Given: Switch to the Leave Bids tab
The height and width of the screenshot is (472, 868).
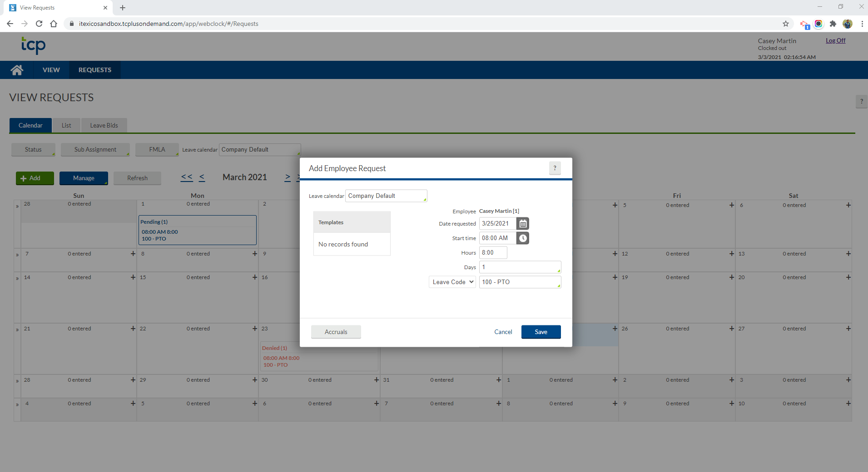Looking at the screenshot, I should 104,125.
